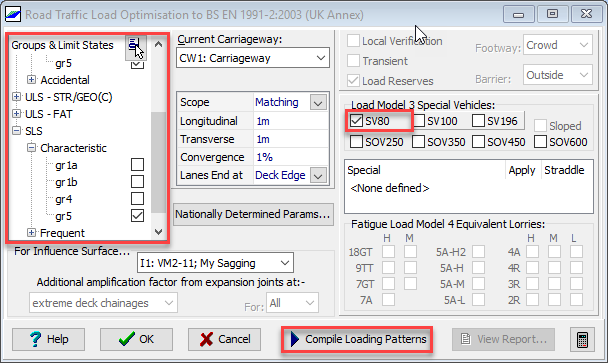Click the <None defined> list entry
The height and width of the screenshot is (363, 608).
390,188
